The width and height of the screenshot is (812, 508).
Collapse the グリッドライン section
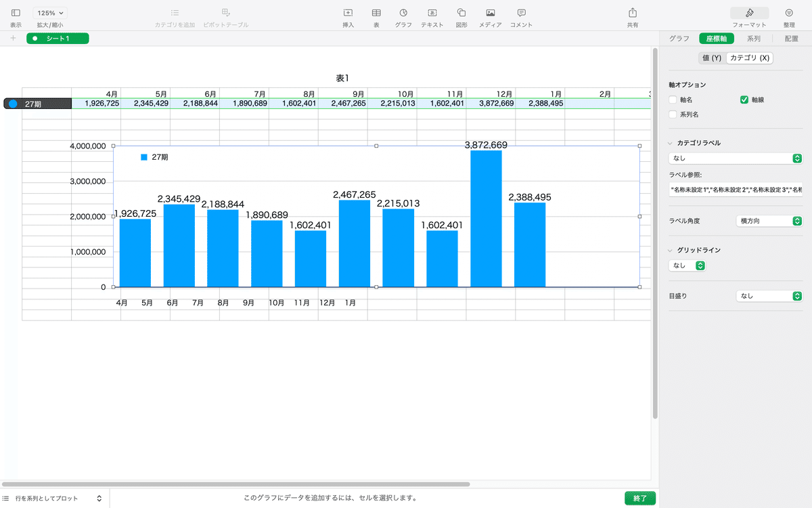point(671,251)
